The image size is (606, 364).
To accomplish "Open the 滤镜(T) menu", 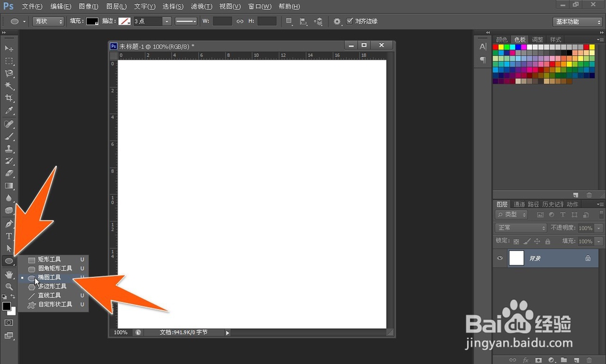I will point(201,7).
